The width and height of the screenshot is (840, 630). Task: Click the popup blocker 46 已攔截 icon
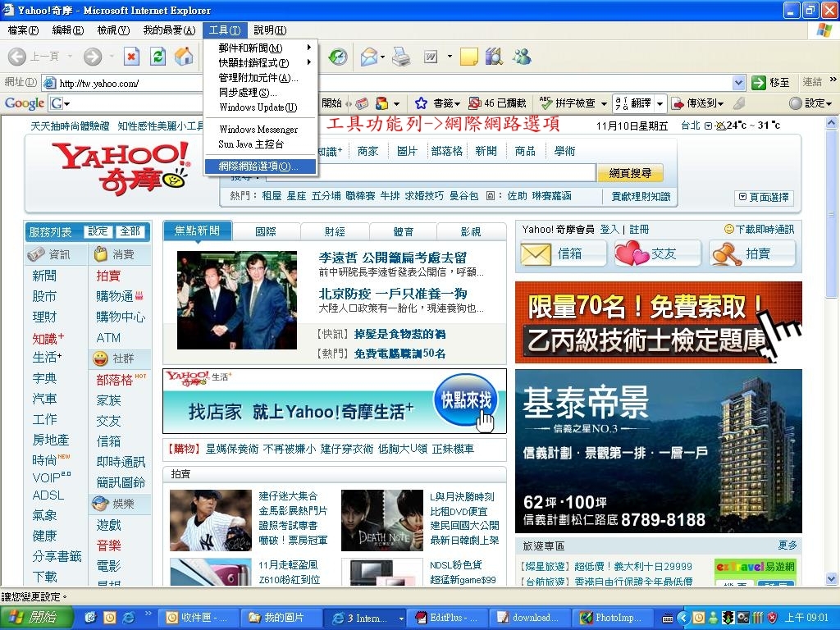[475, 103]
